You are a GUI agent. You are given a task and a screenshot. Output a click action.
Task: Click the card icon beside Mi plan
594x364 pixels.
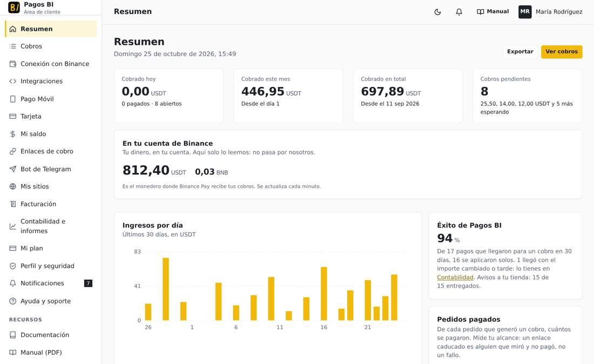(13, 248)
